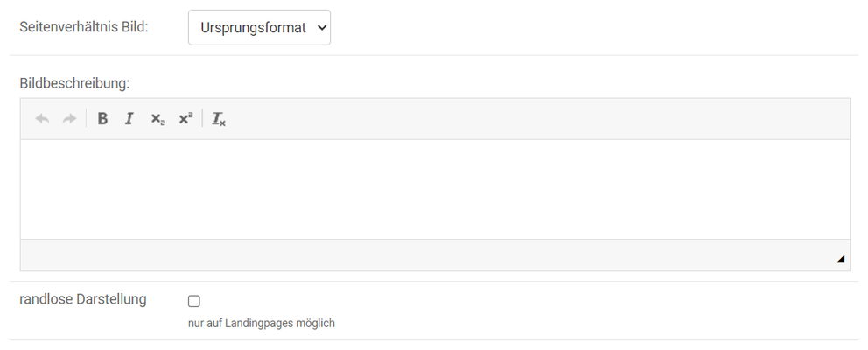
Task: Click the "randlose Darstellung" label text
Action: point(83,299)
